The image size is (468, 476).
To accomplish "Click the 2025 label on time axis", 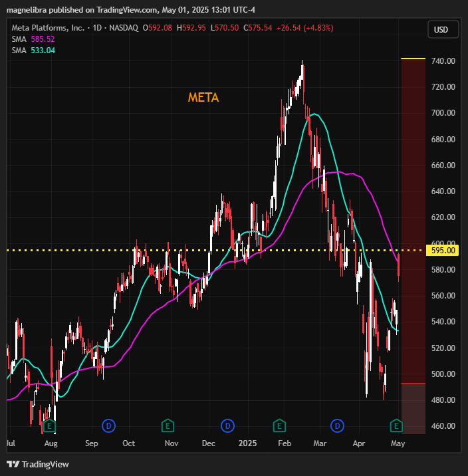I will pos(248,443).
